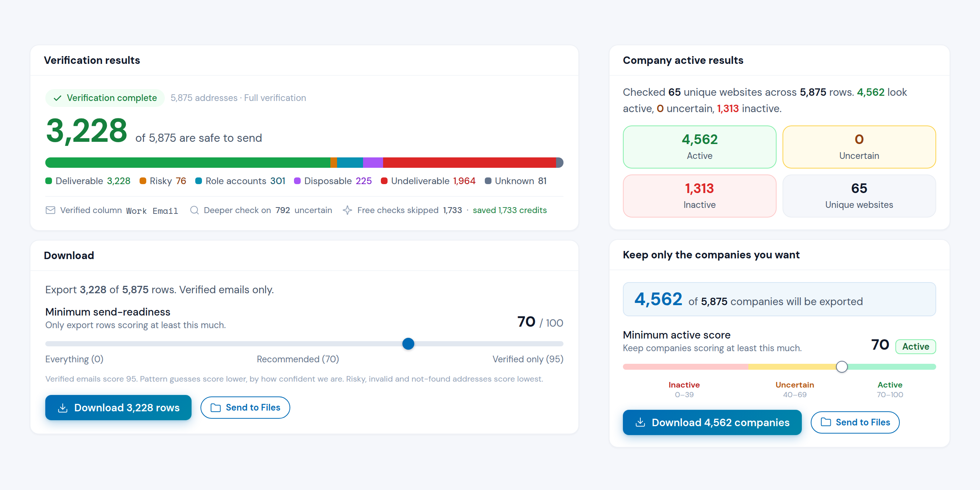Click download arrow icon in Download 4,562 companies
The height and width of the screenshot is (490, 980).
tap(640, 422)
